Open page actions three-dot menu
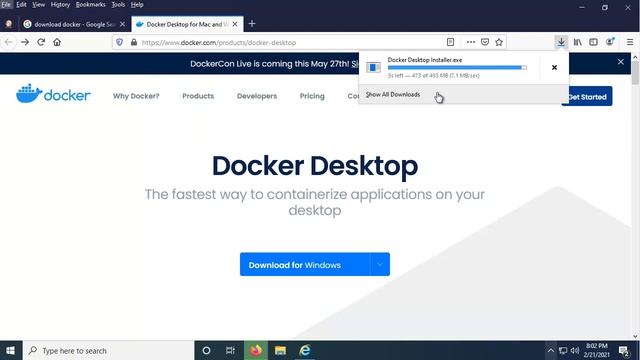The height and width of the screenshot is (360, 640). [x=471, y=42]
